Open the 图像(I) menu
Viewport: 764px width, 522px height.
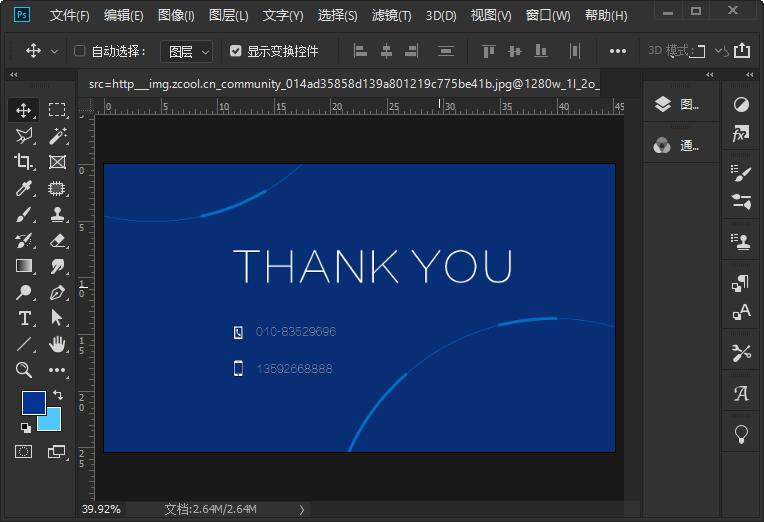coord(176,16)
